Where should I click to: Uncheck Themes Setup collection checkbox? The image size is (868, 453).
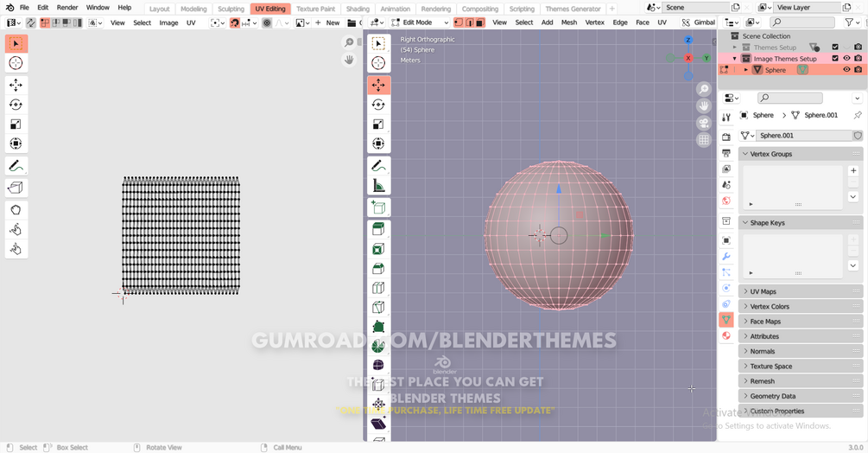click(835, 47)
